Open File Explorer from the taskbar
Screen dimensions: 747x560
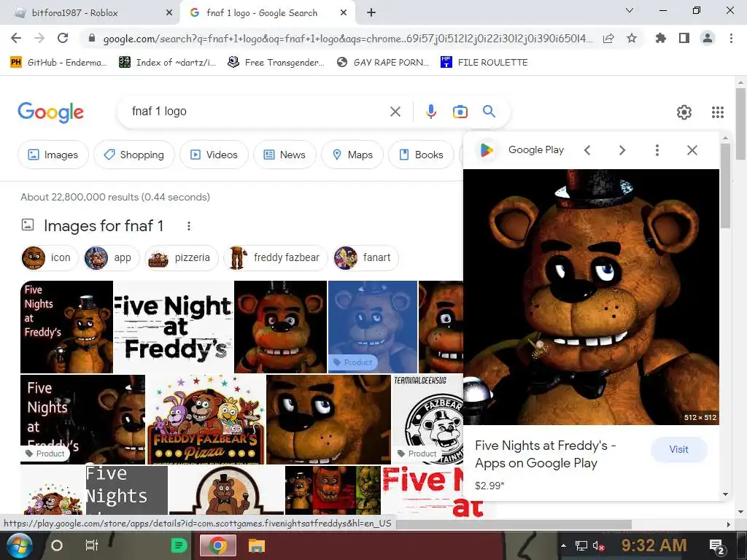(x=256, y=545)
